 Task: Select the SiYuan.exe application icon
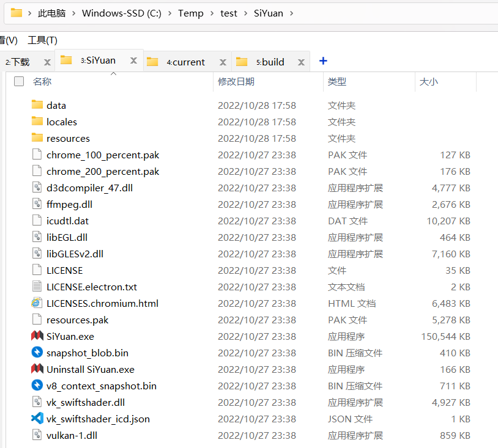click(x=37, y=336)
